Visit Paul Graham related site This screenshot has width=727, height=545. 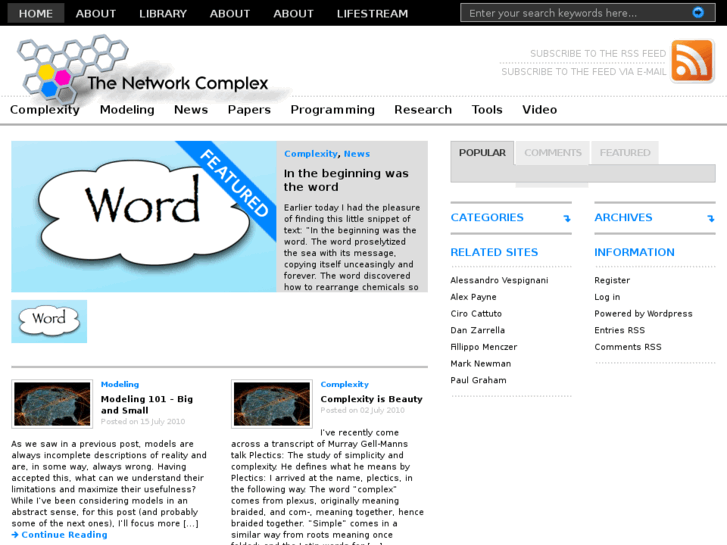(478, 380)
